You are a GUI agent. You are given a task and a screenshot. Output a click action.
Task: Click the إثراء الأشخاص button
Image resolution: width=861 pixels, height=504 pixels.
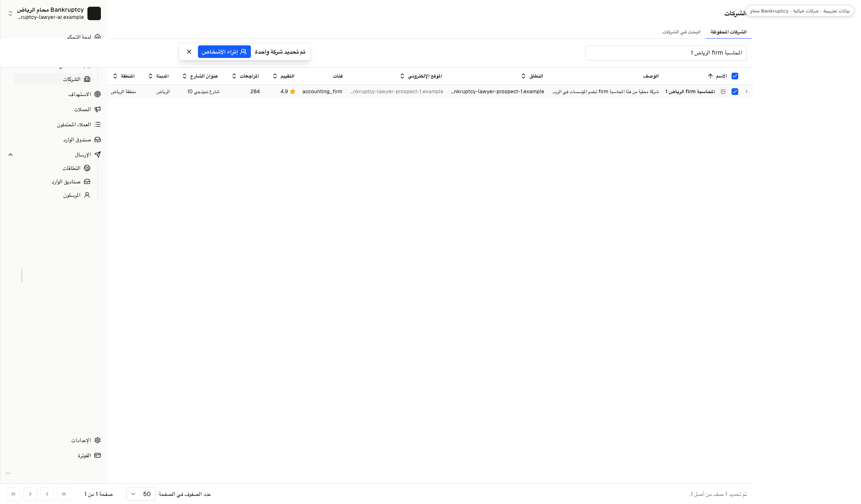(x=224, y=52)
